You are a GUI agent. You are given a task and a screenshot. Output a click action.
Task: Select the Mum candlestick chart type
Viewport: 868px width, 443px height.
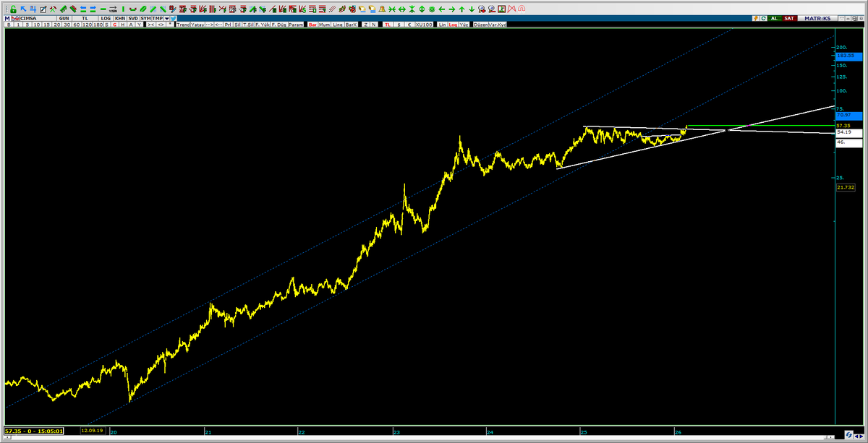(325, 24)
